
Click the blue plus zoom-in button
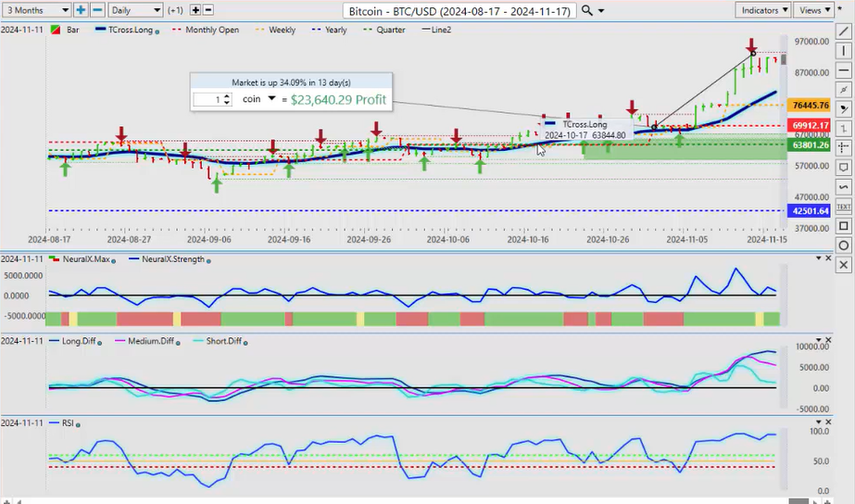coord(82,9)
